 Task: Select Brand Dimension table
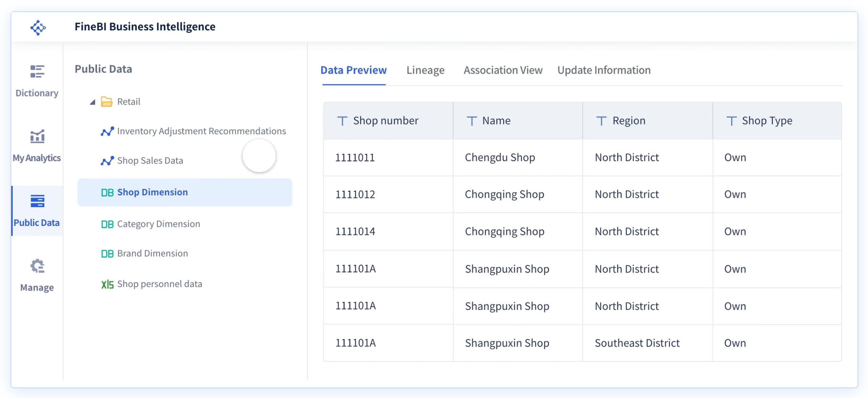click(x=152, y=253)
